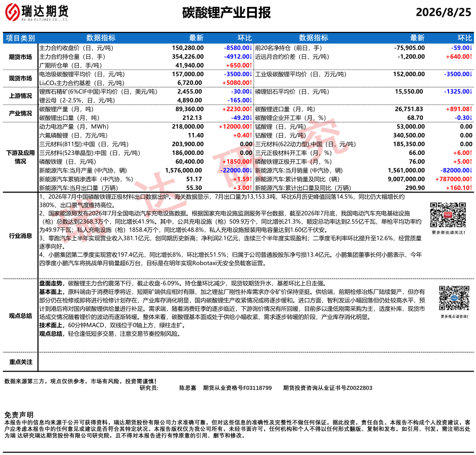
Task: Click the 免责声明 heading
Action: [19, 415]
